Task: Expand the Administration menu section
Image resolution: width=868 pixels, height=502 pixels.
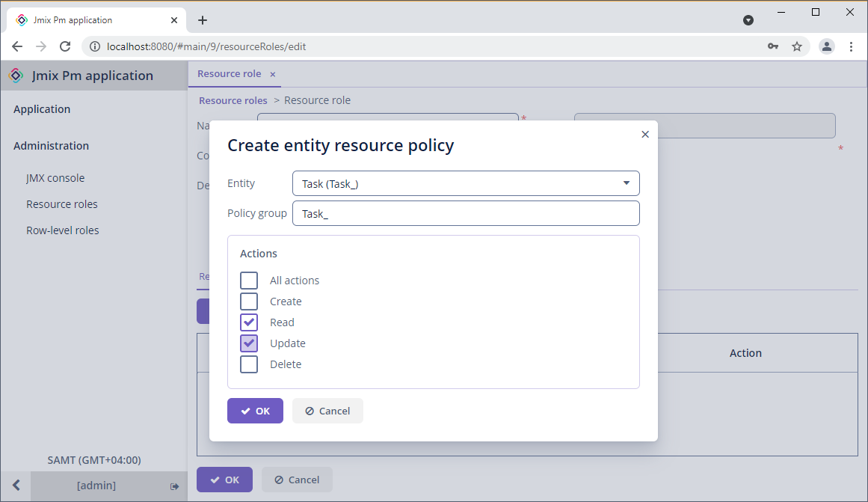Action: coord(51,146)
